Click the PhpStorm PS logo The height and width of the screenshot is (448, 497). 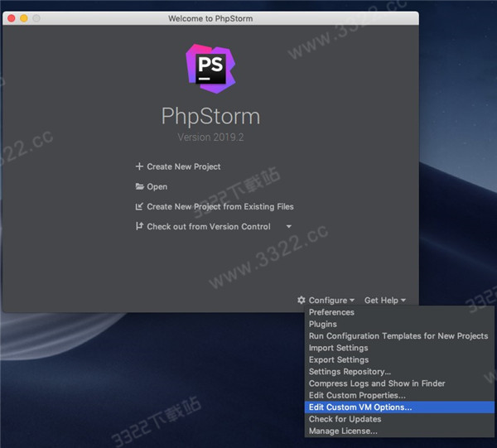click(x=210, y=69)
